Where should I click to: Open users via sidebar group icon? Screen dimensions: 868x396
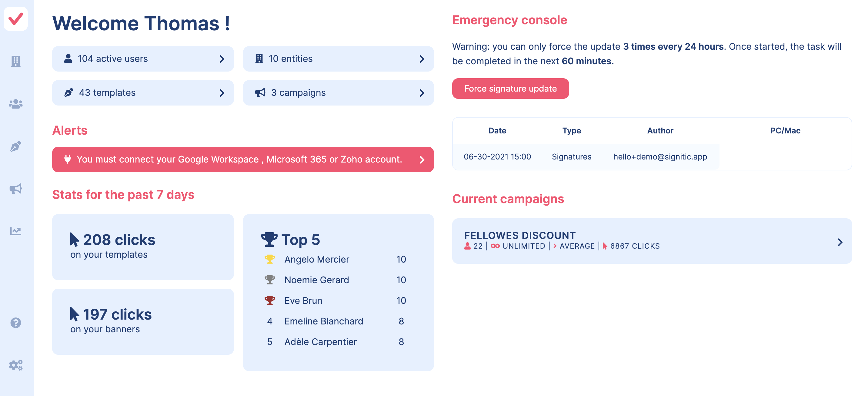tap(16, 104)
